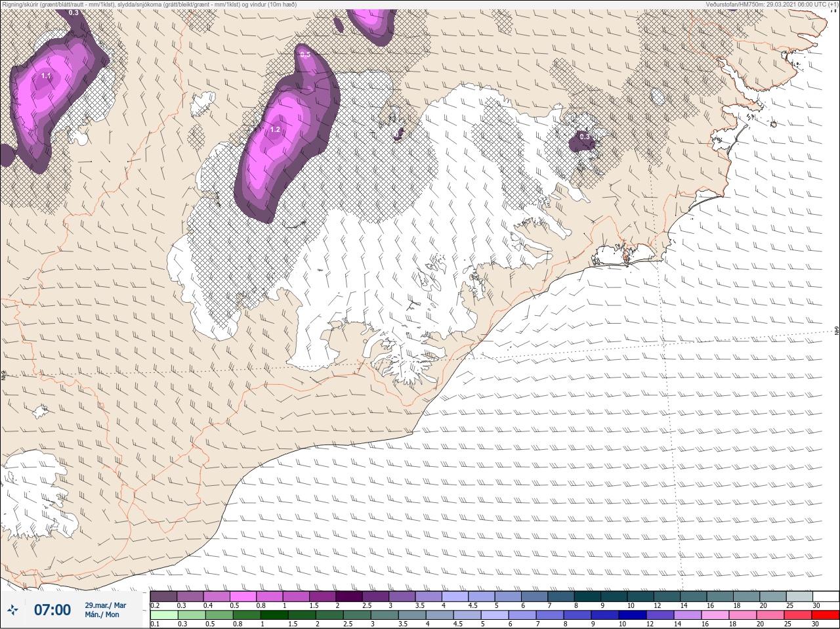Click the 1.1 precipitation value on the map
Image resolution: width=840 pixels, height=629 pixels.
pos(46,76)
